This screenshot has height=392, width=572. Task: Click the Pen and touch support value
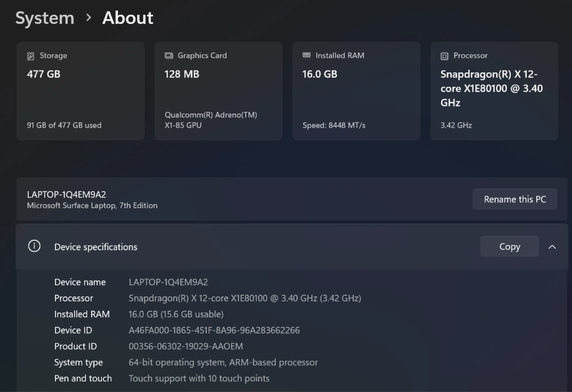click(199, 378)
